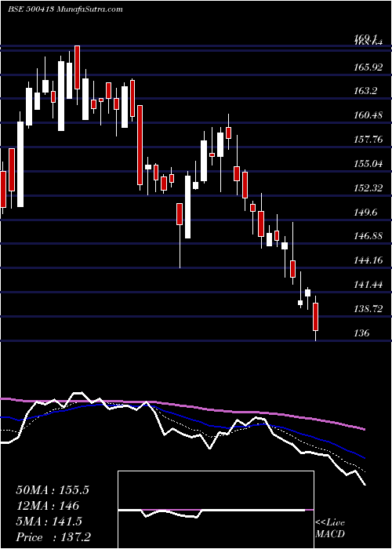The width and height of the screenshot is (392, 549).
Task: Select the 149.6 price axis label
Action: (x=365, y=212)
